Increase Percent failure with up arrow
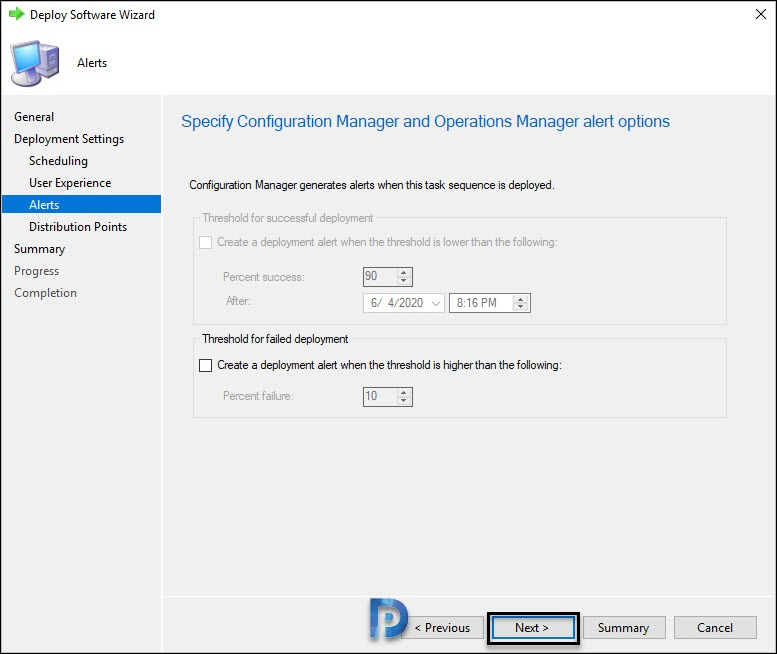Screen dimensions: 777x654 click(x=404, y=392)
